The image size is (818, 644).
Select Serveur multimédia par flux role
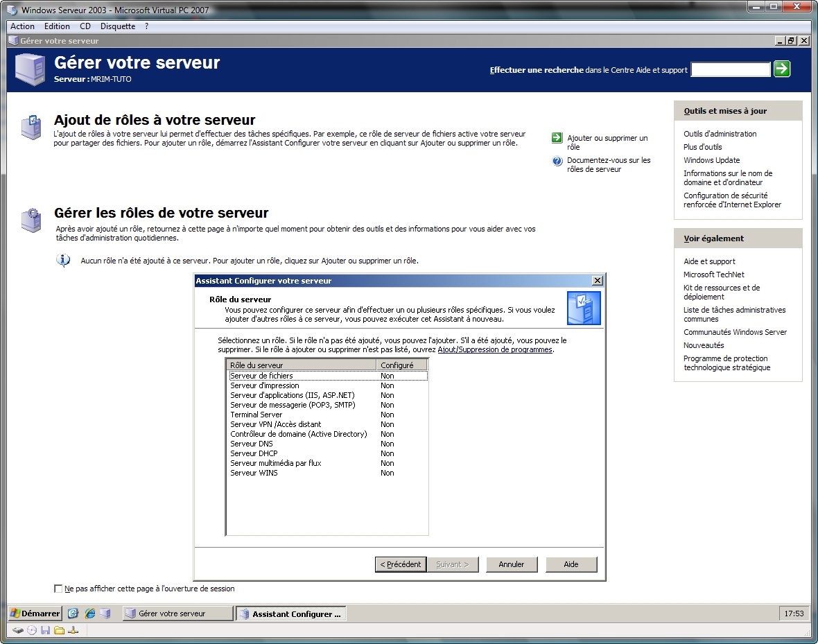click(328, 463)
